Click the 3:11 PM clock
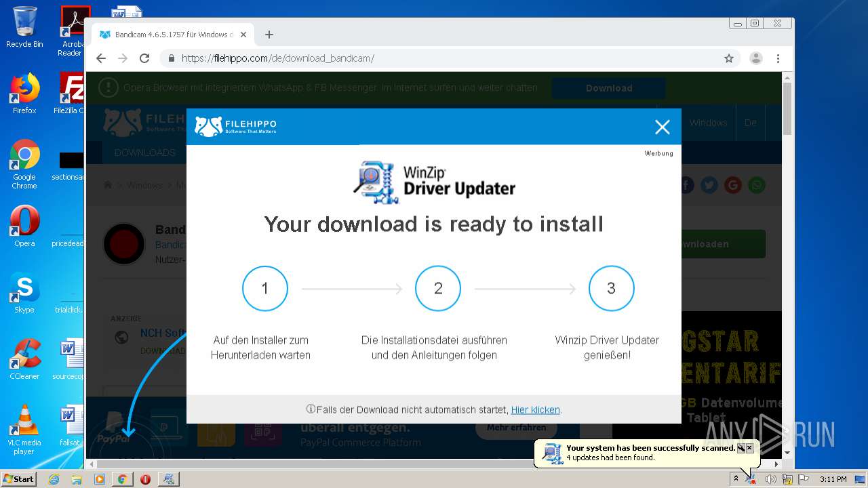Viewport: 868px width, 488px height. [x=833, y=479]
